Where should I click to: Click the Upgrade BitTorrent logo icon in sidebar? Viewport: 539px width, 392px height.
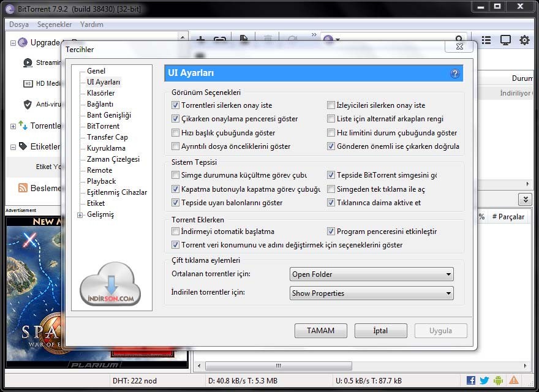coord(23,43)
